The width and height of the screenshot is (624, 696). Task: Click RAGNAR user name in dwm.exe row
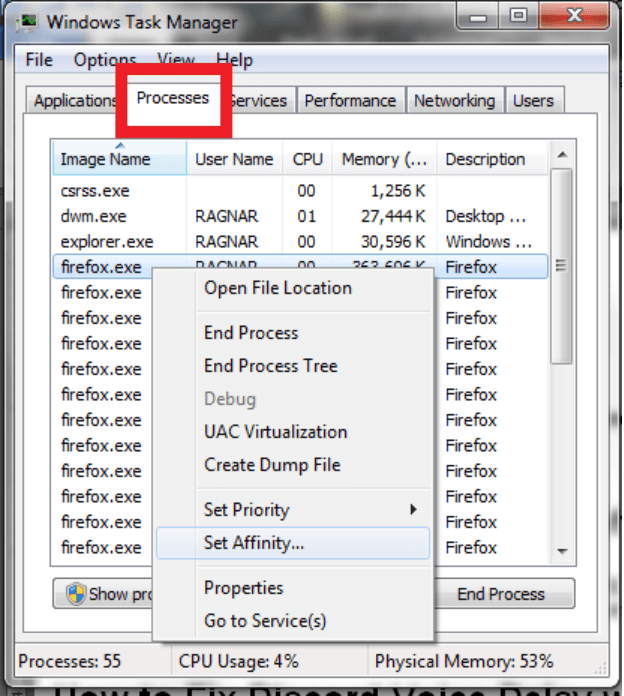tap(226, 216)
